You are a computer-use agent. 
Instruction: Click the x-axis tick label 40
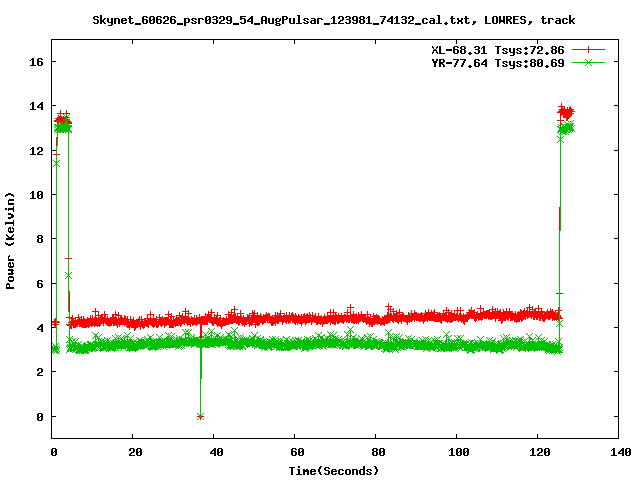pyautogui.click(x=216, y=452)
